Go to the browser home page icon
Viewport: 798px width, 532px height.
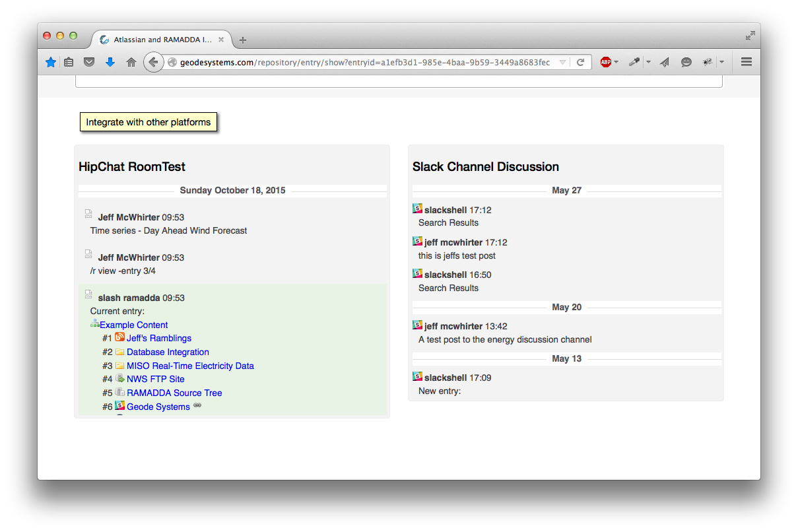coord(131,62)
